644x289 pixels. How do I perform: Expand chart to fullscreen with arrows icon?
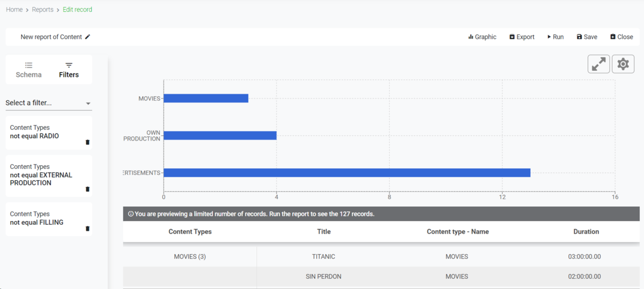598,64
